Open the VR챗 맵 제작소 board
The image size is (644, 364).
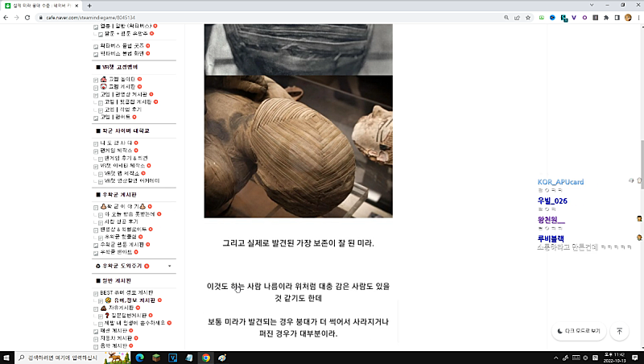[x=122, y=173]
